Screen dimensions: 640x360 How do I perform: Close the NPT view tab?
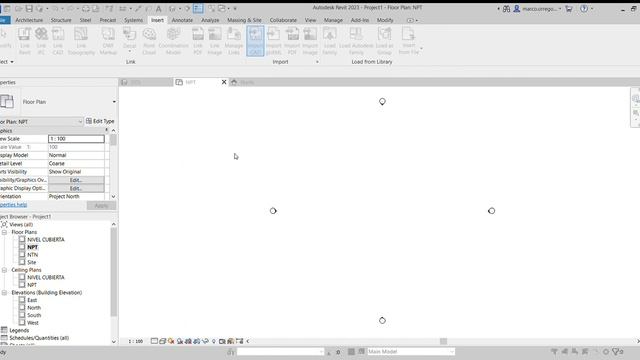click(x=224, y=82)
